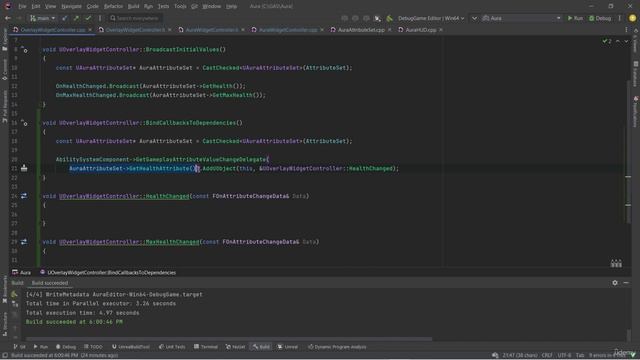Click the Git update project arrow icon

tap(64, 18)
